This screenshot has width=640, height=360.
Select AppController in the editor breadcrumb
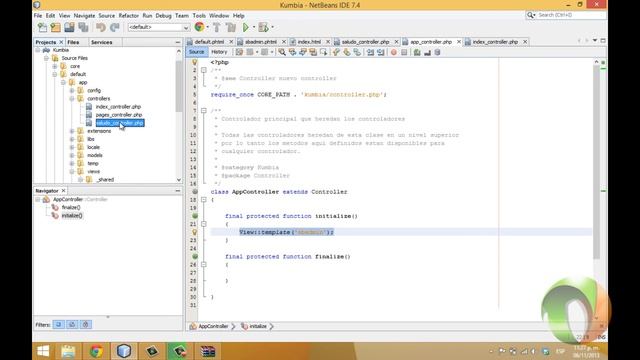tap(213, 326)
